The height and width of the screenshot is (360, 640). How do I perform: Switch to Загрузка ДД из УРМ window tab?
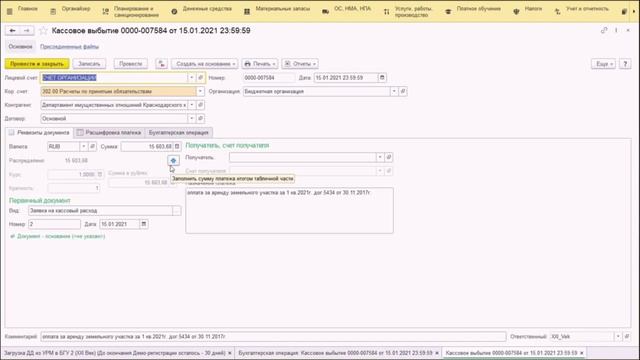(x=114, y=353)
